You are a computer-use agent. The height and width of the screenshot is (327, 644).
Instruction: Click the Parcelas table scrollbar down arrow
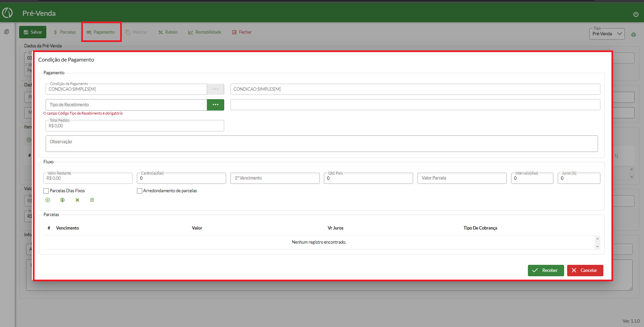click(597, 247)
